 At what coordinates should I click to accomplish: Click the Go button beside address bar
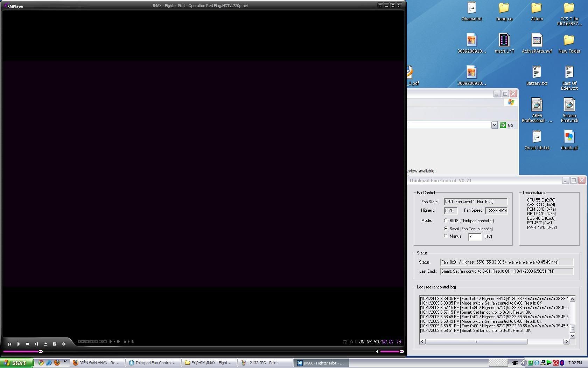tap(507, 125)
